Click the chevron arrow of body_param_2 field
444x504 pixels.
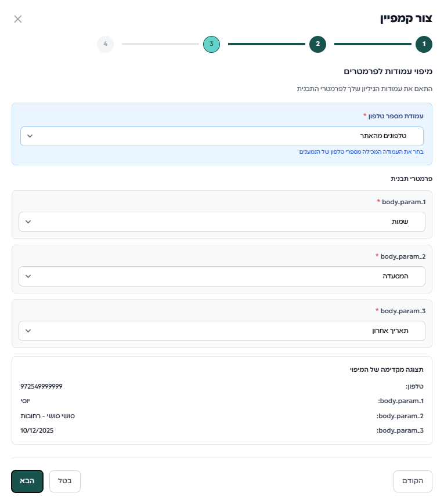pyautogui.click(x=28, y=276)
